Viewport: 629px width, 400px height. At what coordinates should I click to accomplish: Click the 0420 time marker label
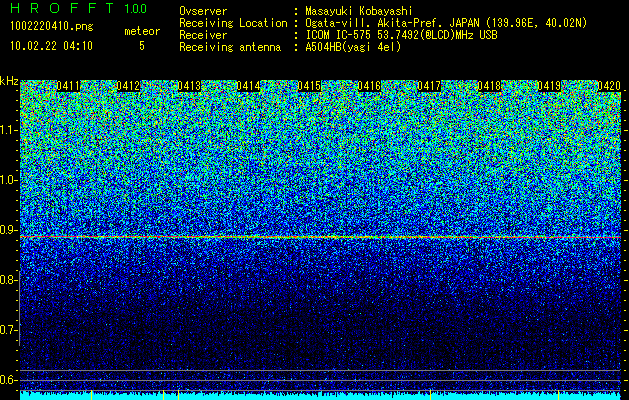pos(609,86)
